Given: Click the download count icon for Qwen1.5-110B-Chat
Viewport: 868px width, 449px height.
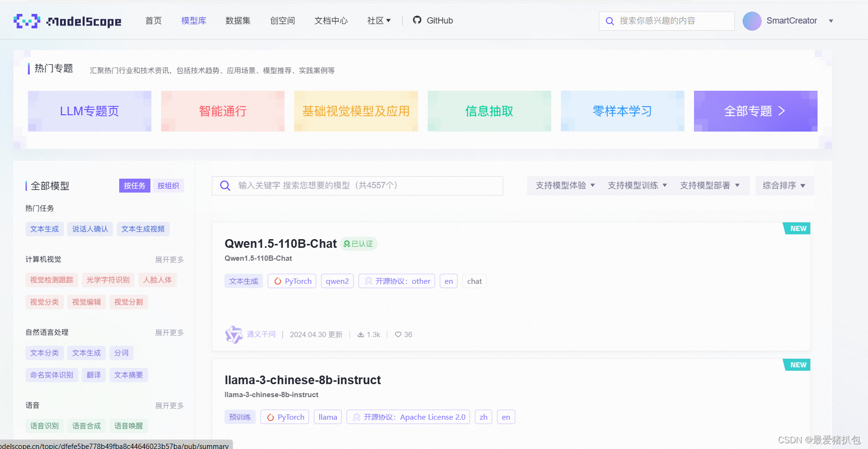Looking at the screenshot, I should tap(360, 335).
